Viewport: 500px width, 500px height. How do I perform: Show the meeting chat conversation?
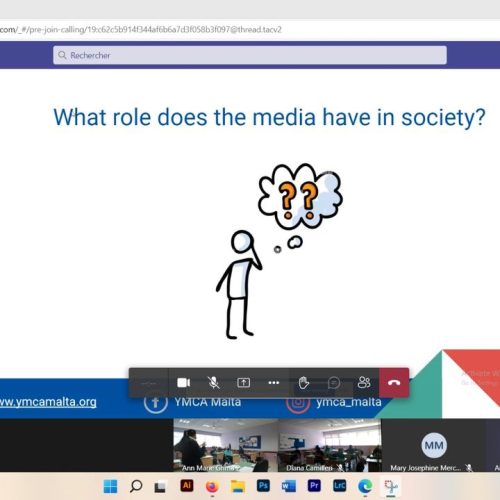[x=334, y=383]
